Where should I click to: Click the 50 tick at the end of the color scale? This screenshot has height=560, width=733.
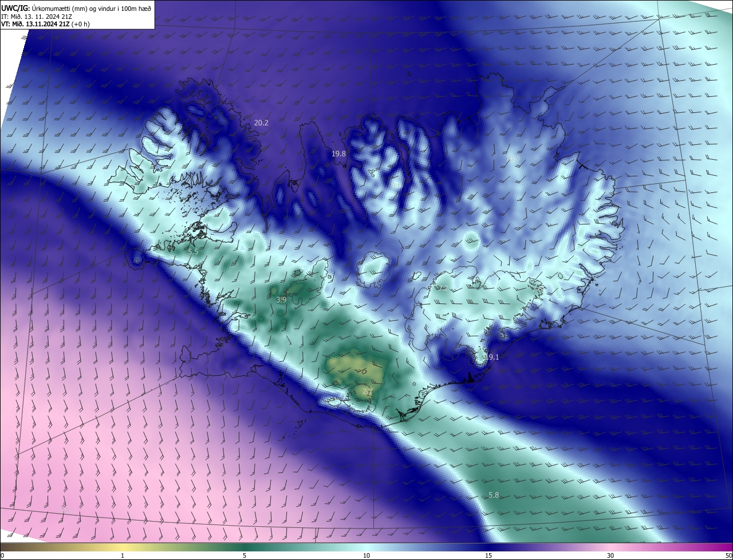728,555
